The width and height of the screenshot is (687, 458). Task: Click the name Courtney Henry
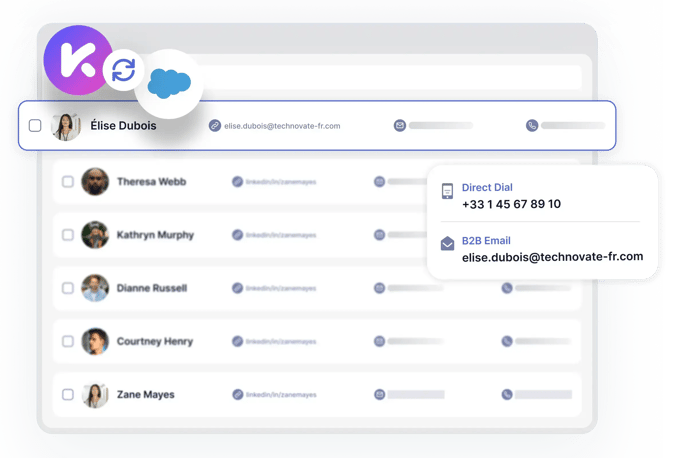coord(155,342)
